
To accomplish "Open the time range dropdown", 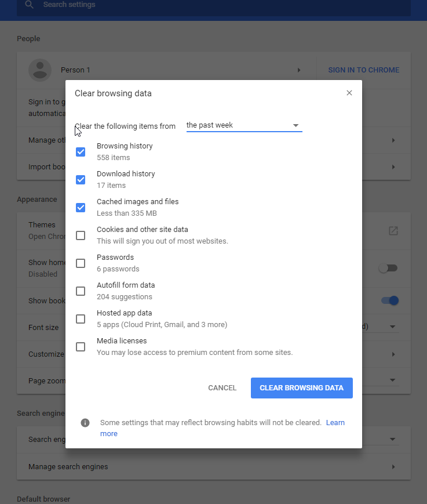I will click(x=244, y=125).
